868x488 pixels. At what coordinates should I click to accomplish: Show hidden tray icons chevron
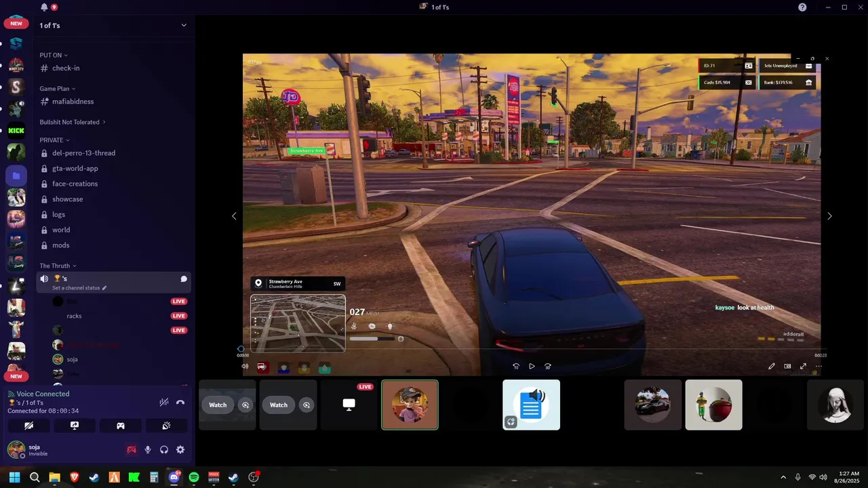click(x=783, y=477)
